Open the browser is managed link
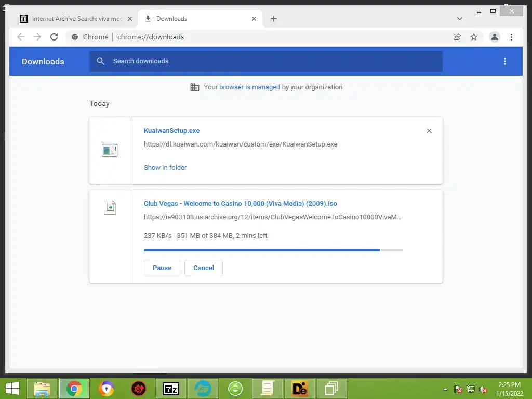Image resolution: width=532 pixels, height=399 pixels. 249,87
